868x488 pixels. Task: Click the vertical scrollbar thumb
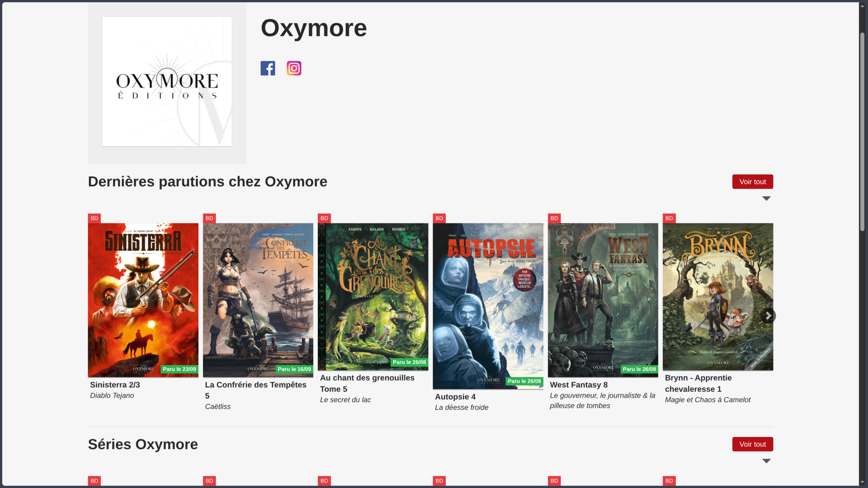862,131
